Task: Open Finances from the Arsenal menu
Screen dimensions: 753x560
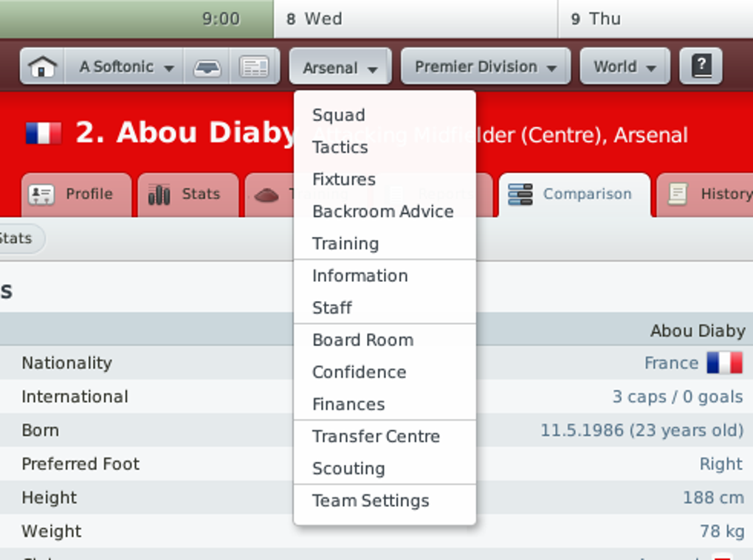Action: point(348,404)
